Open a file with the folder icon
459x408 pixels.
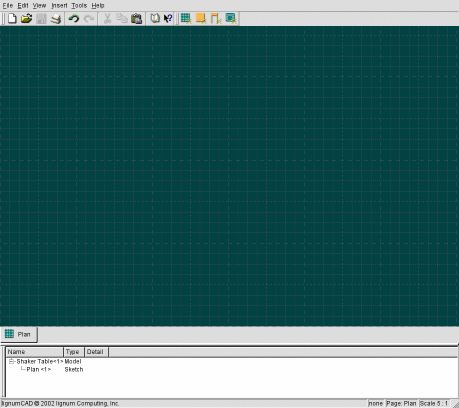tap(26, 18)
